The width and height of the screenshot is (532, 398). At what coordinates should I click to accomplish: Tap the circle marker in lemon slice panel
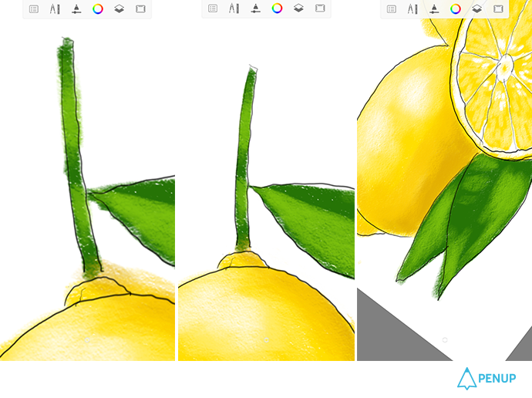click(445, 339)
